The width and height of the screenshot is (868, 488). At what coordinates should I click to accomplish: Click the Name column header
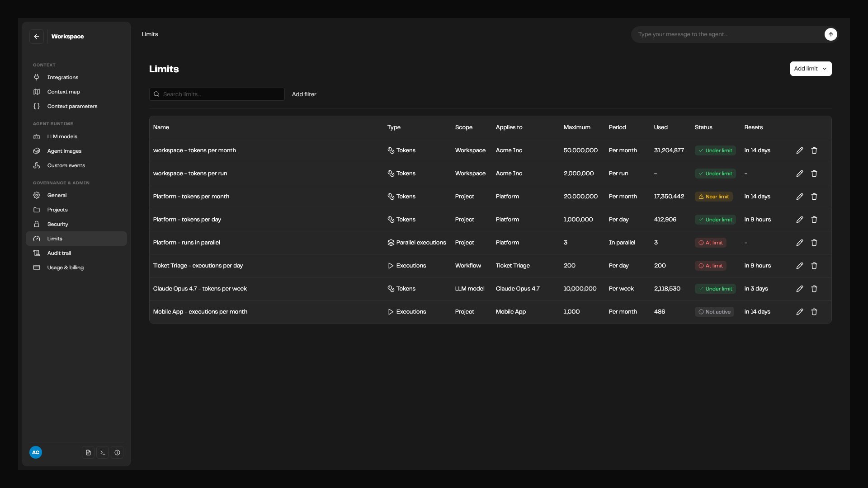click(161, 127)
